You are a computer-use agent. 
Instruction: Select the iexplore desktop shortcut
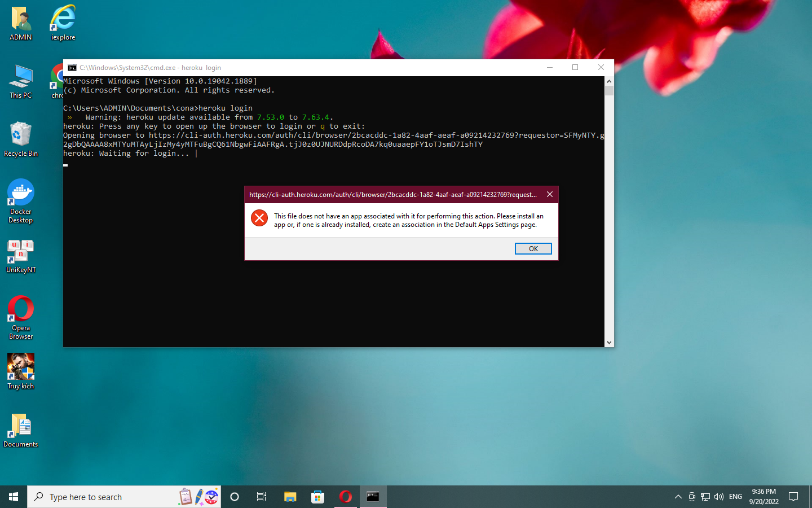(63, 23)
